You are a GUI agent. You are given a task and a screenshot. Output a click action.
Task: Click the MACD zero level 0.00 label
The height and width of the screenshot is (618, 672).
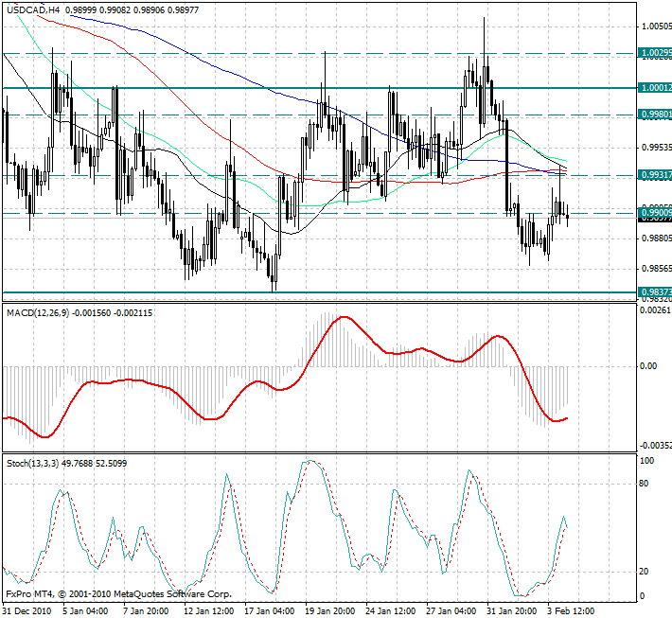(648, 366)
